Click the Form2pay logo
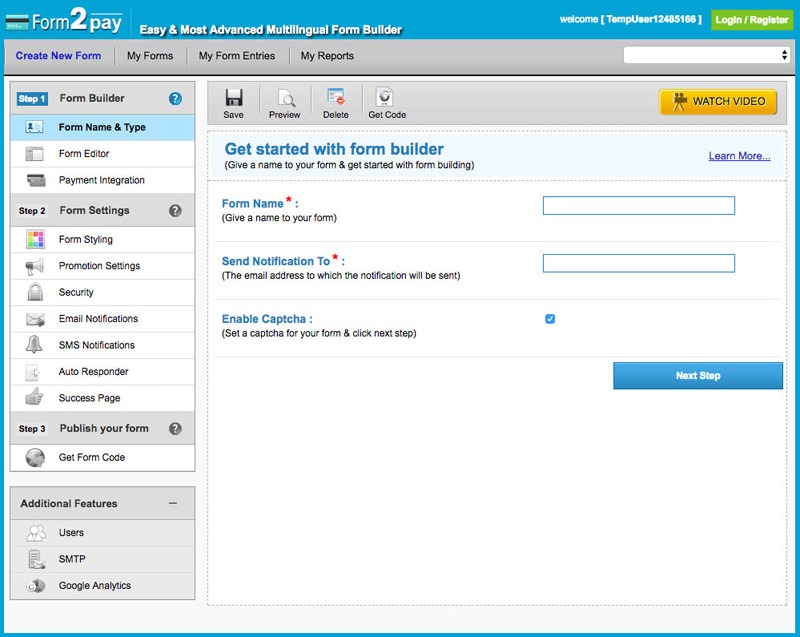 [x=64, y=20]
